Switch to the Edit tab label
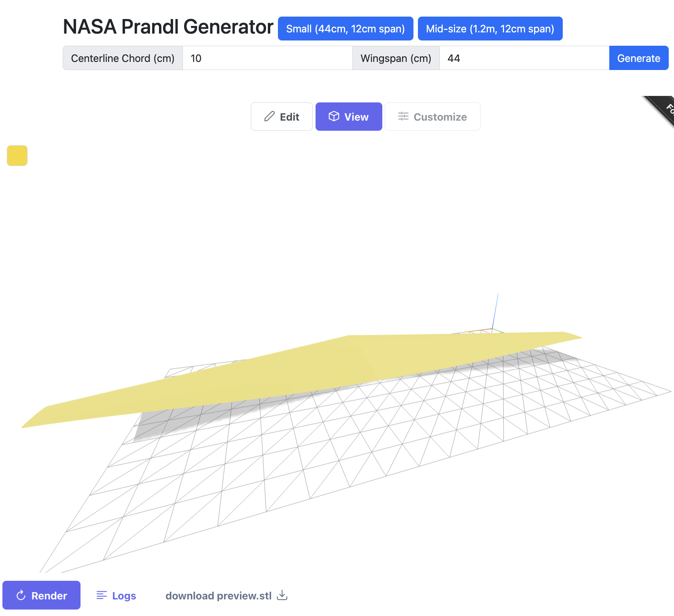The height and width of the screenshot is (616, 674). [x=290, y=117]
